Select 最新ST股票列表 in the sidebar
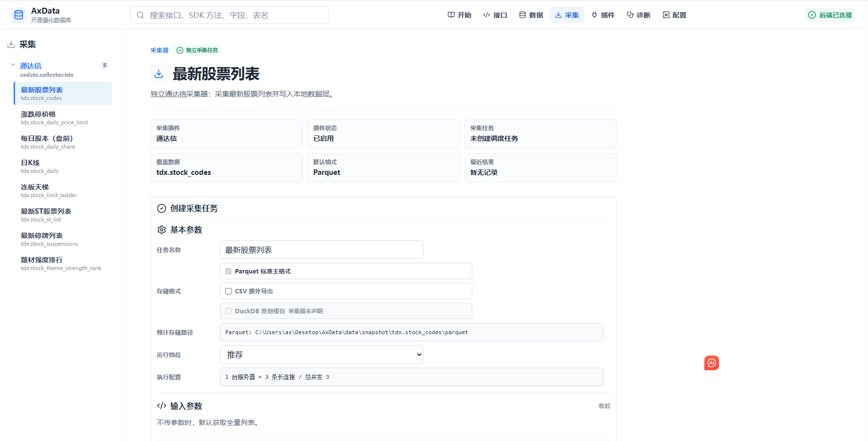The height and width of the screenshot is (441, 868). (63, 215)
